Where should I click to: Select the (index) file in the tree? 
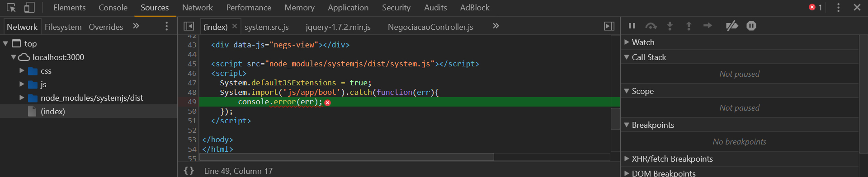tap(53, 111)
